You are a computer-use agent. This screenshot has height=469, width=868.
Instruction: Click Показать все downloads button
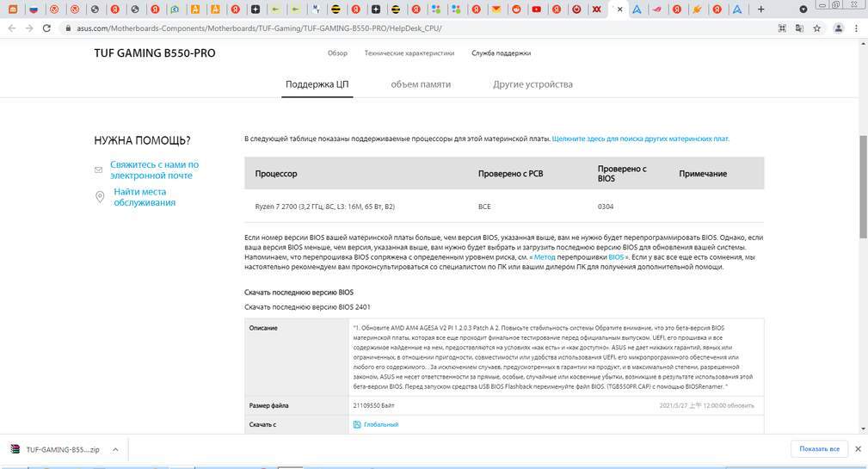tap(819, 449)
